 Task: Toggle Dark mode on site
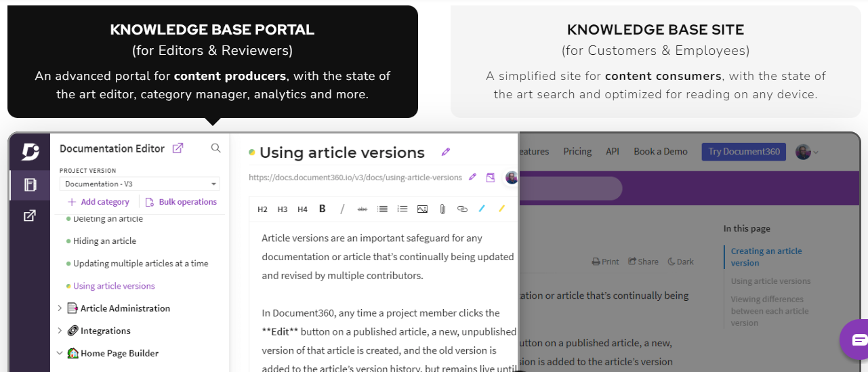click(680, 262)
